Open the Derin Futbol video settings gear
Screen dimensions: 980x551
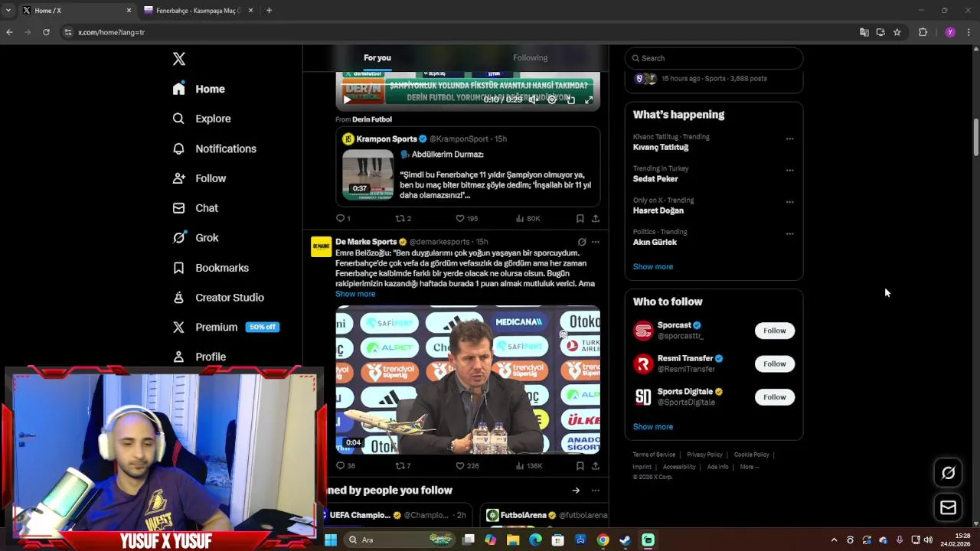coord(552,99)
